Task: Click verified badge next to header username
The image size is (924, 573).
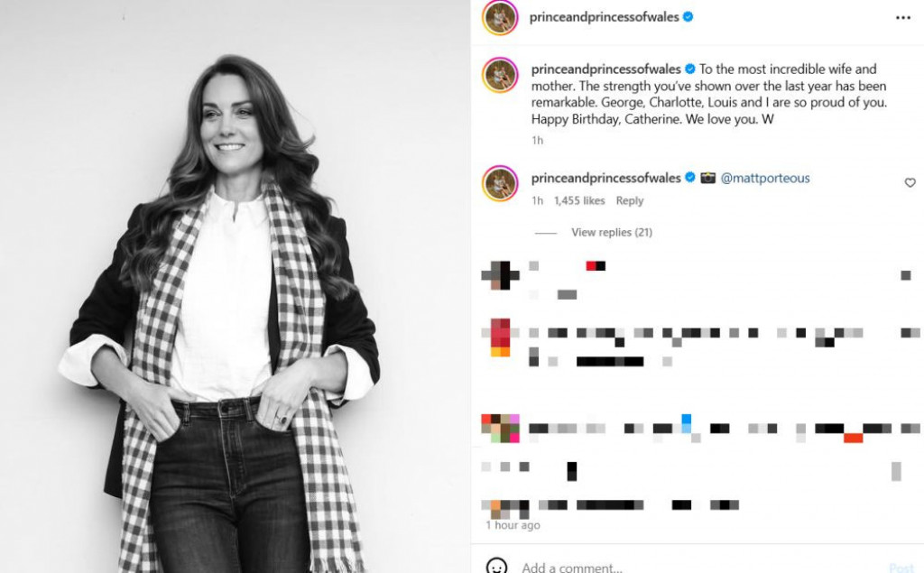Action: pyautogui.click(x=688, y=17)
